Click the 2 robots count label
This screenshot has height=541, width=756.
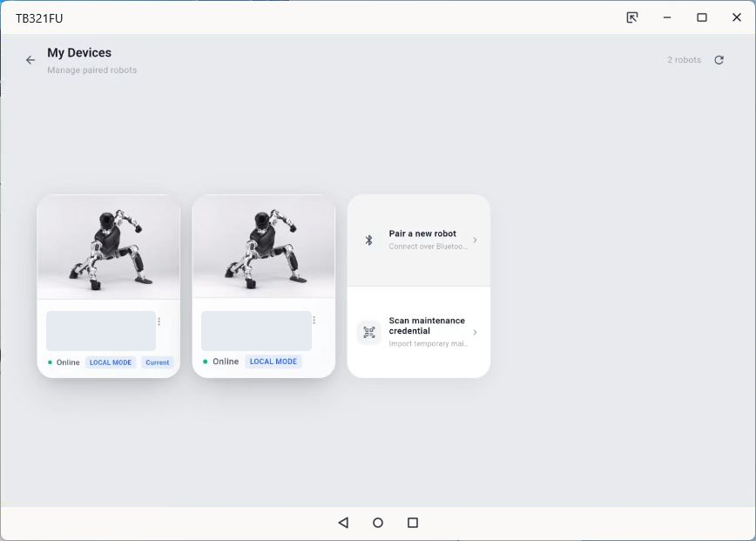coord(685,60)
